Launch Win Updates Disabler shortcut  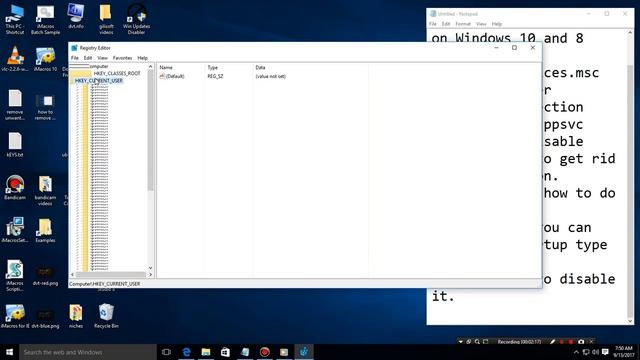click(x=136, y=19)
